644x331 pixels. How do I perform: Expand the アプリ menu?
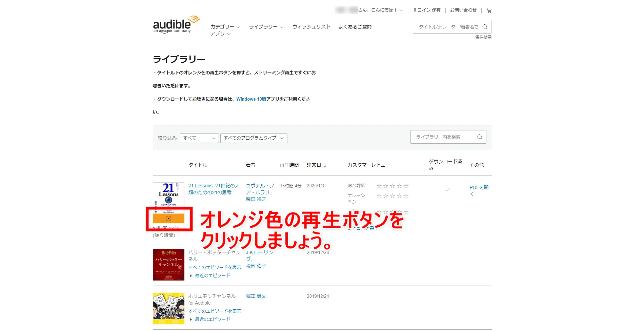click(220, 34)
